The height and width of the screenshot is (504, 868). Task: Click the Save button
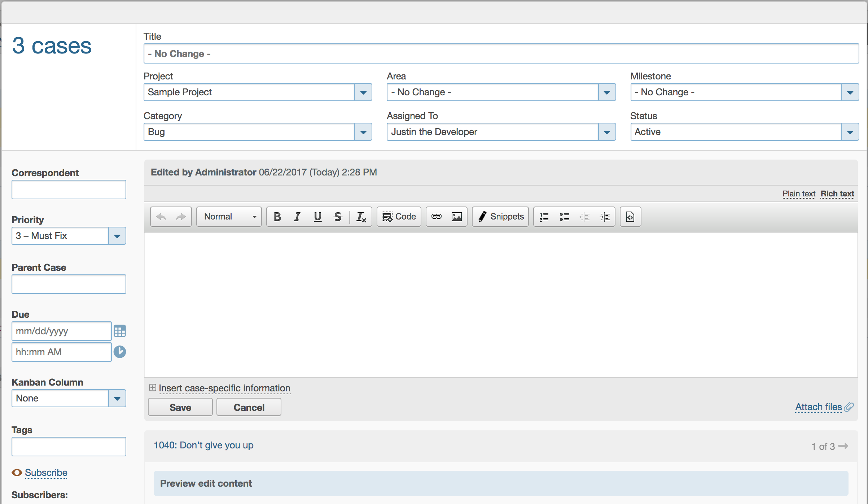click(180, 407)
